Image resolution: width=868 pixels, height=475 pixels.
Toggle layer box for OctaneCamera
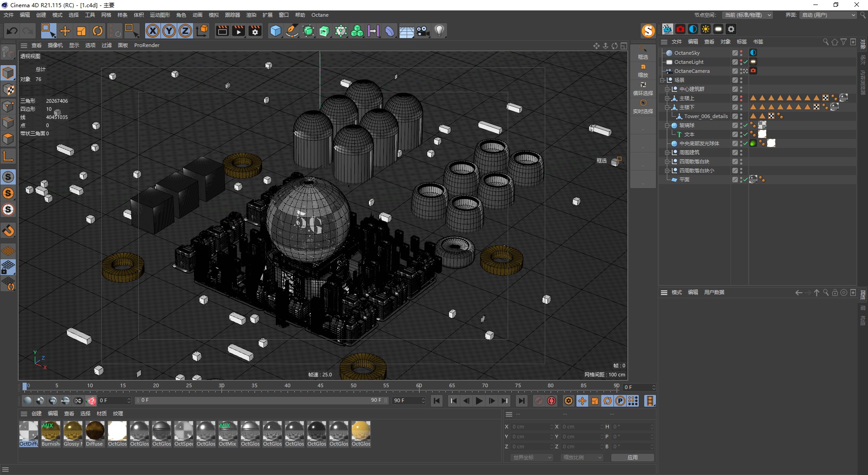pyautogui.click(x=735, y=71)
